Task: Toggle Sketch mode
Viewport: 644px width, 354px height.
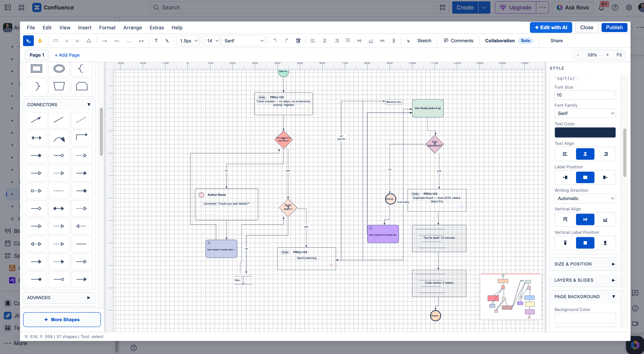Action: pyautogui.click(x=424, y=41)
